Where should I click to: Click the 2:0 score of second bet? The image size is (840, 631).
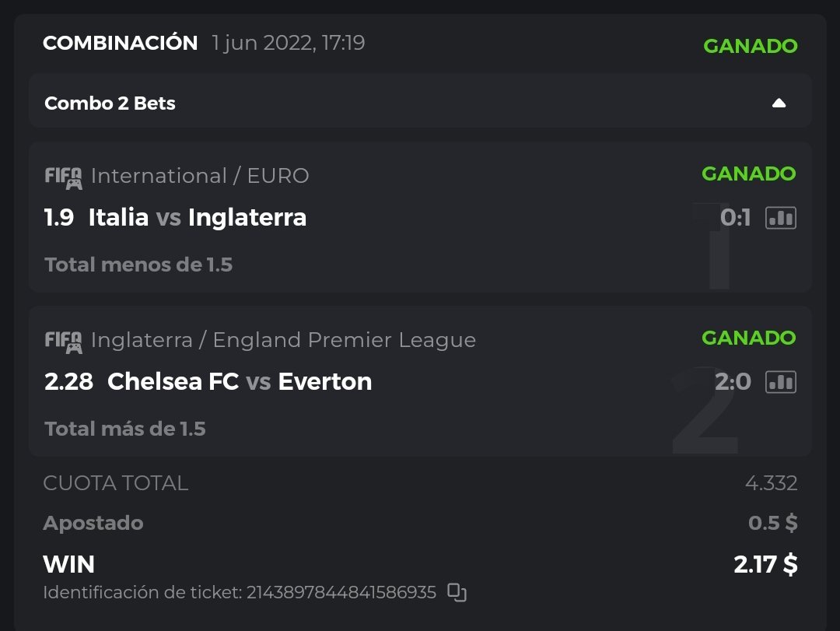click(x=733, y=382)
